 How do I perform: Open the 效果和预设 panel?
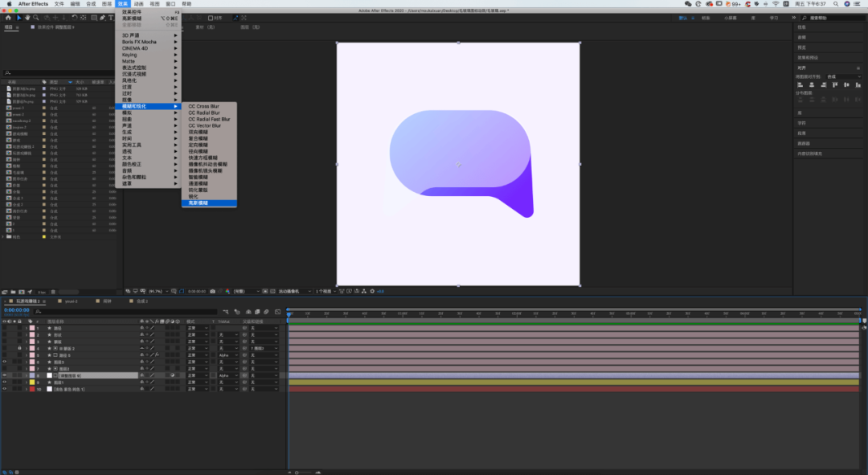tap(808, 58)
